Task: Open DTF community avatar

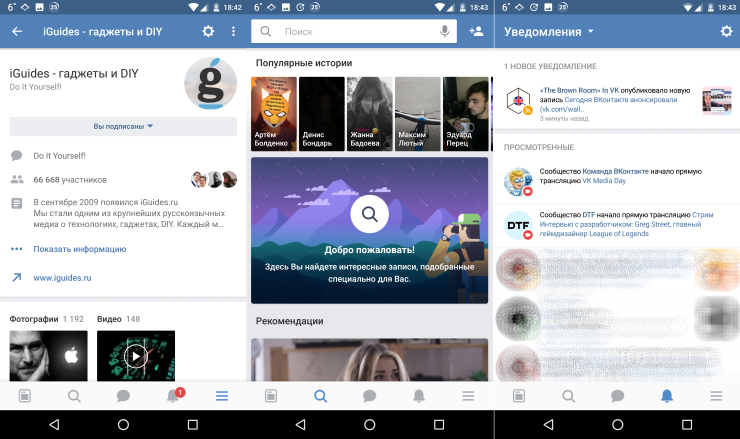Action: coord(519,225)
